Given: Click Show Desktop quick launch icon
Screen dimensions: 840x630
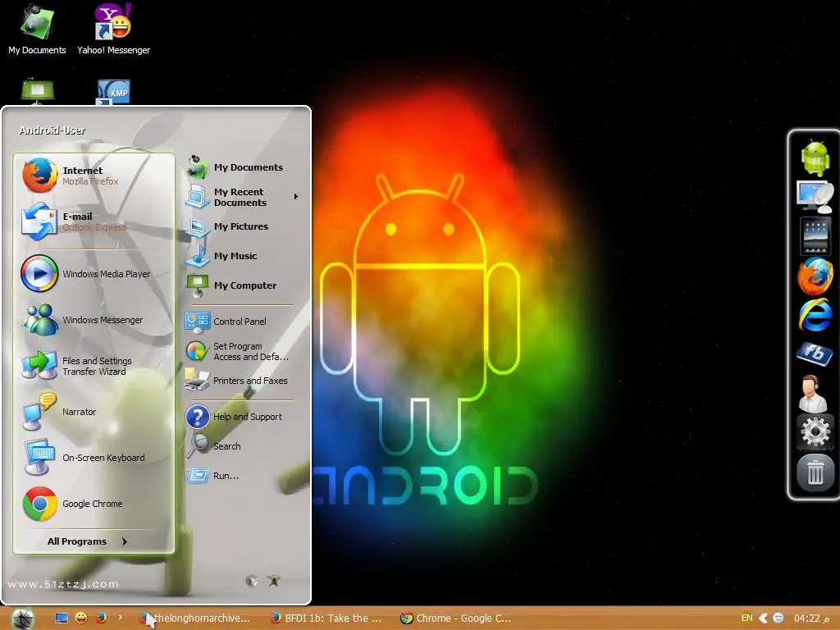Looking at the screenshot, I should click(x=62, y=619).
